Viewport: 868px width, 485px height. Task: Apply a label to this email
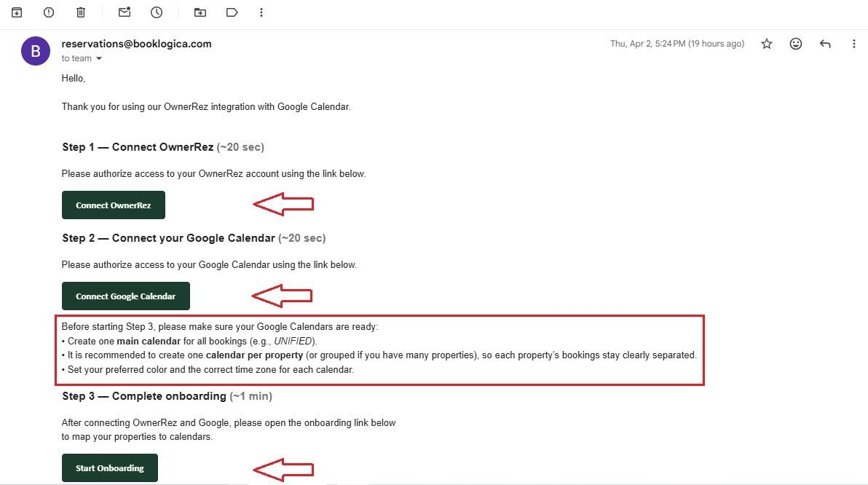[232, 12]
